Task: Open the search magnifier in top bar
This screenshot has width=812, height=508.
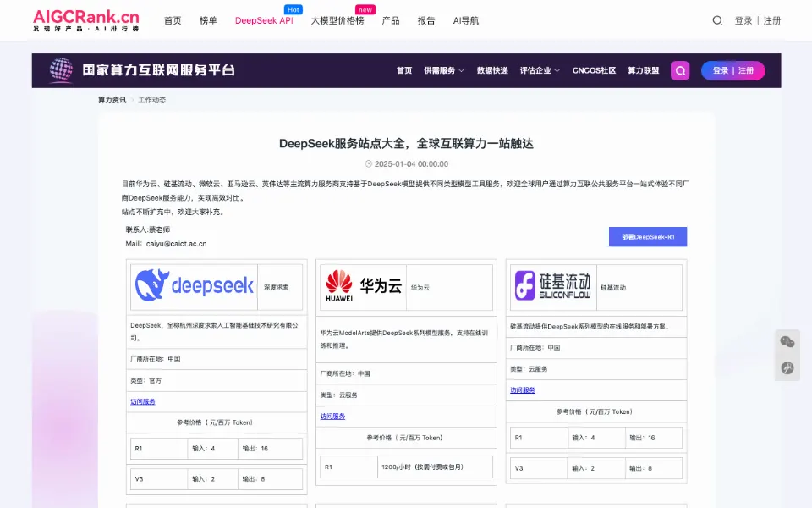Action: (x=717, y=20)
